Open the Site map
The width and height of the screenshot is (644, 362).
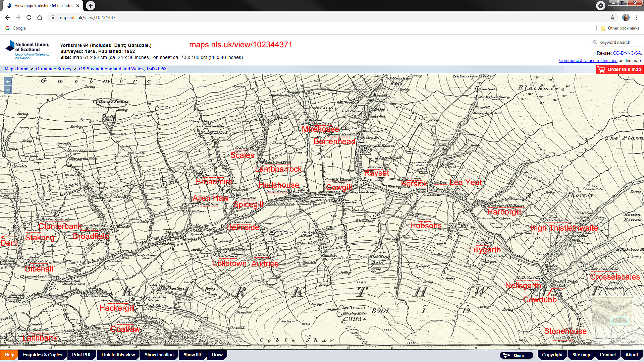coord(581,355)
